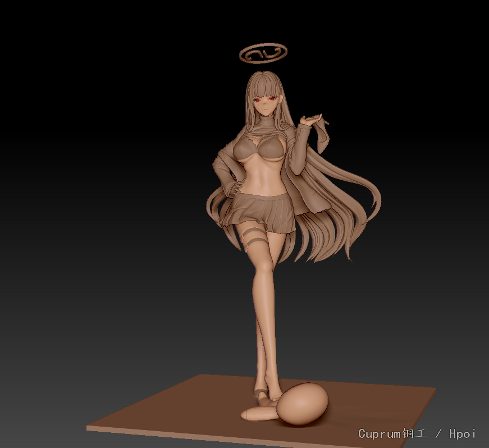Viewport: 489px width, 448px height.
Task: Click the halo ring above the figure's head
Action: [263, 53]
